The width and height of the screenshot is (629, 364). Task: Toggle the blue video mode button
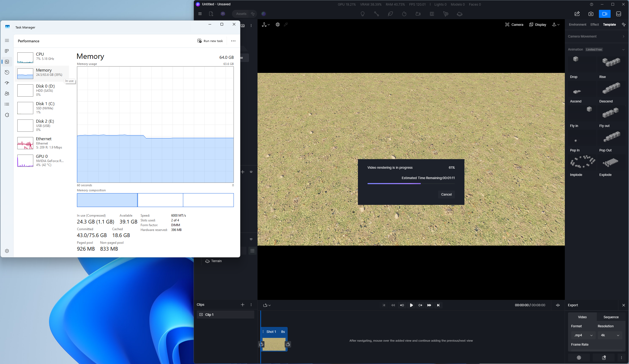click(x=605, y=14)
